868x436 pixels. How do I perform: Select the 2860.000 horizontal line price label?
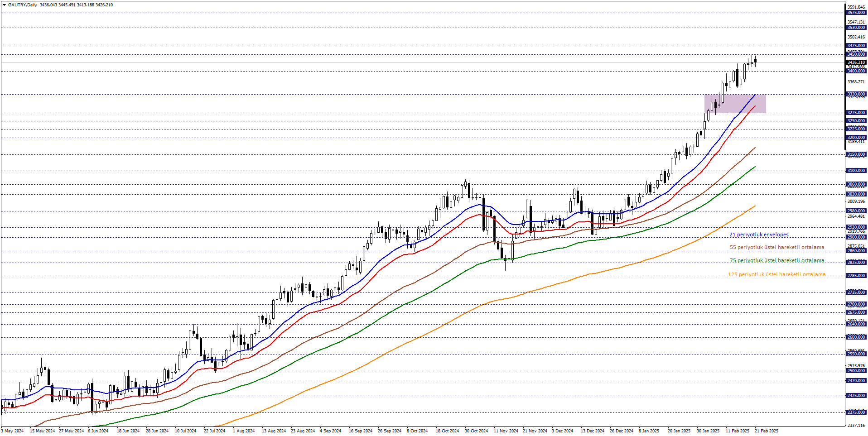click(856, 251)
